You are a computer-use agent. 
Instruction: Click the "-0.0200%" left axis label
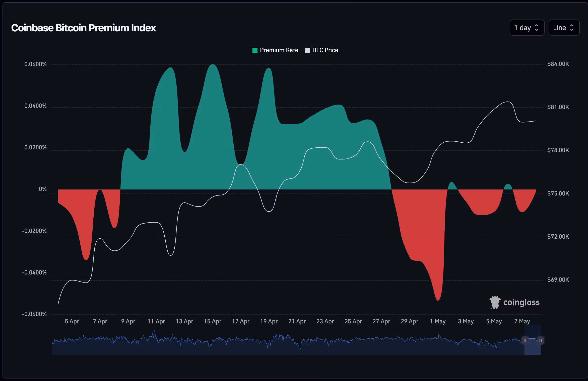tap(34, 231)
